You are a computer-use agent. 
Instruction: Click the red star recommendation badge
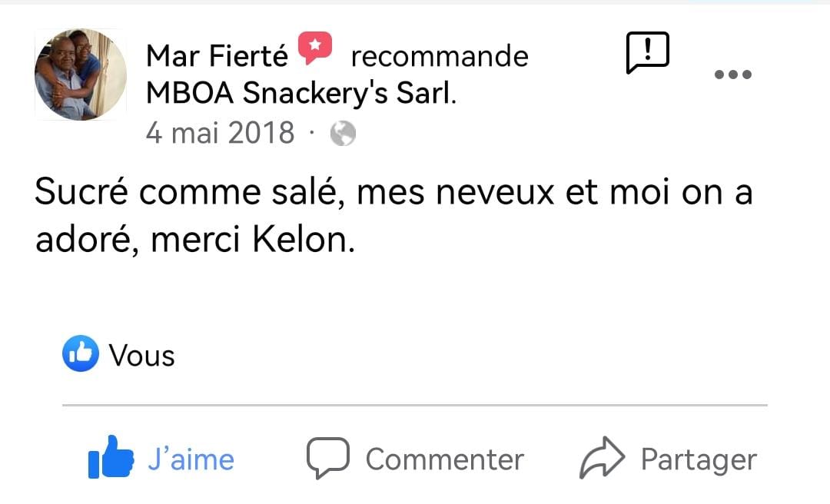click(x=315, y=48)
